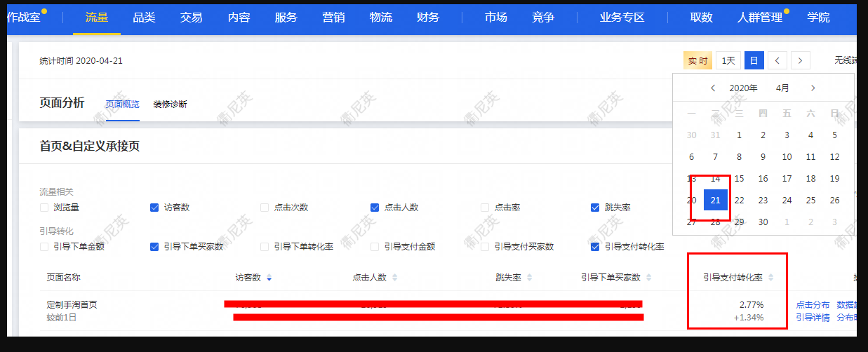Viewport: 868px width, 352px height.
Task: Open the 人群管理 navigation tab
Action: pos(760,18)
